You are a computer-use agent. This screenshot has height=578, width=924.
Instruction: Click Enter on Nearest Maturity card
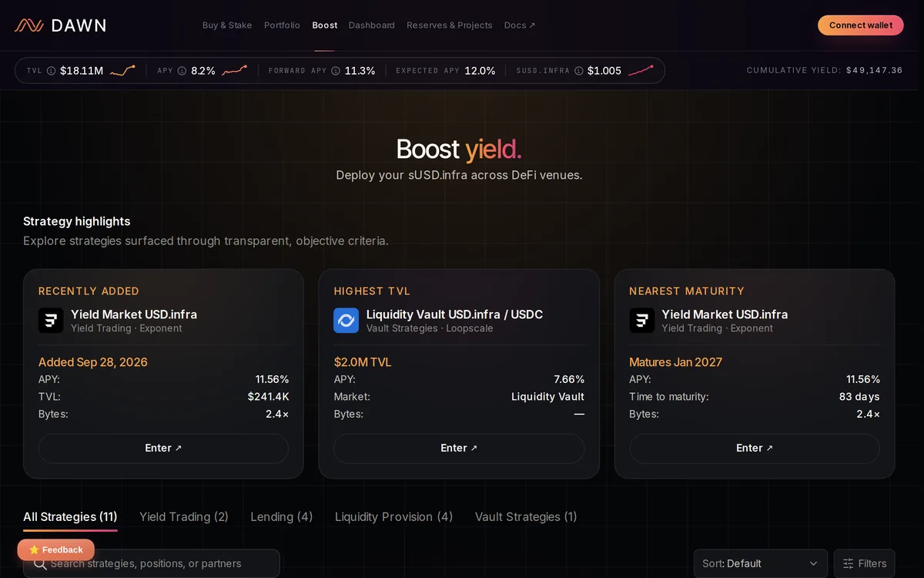point(755,449)
